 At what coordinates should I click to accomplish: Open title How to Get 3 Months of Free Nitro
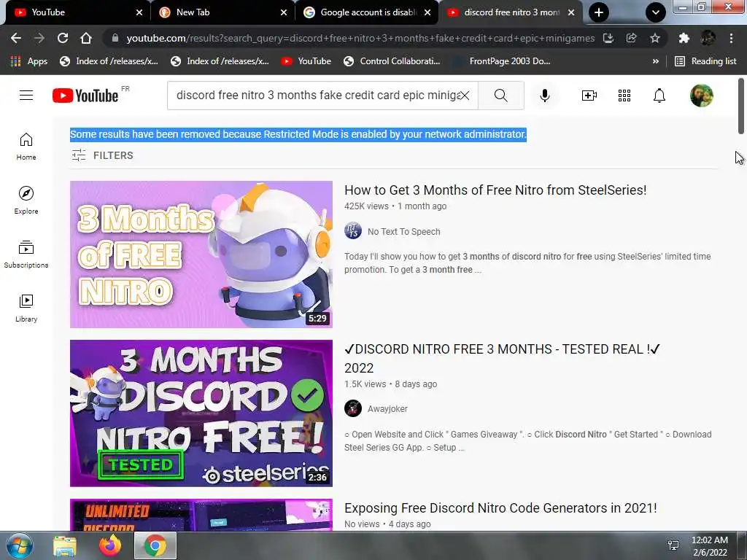pyautogui.click(x=495, y=190)
